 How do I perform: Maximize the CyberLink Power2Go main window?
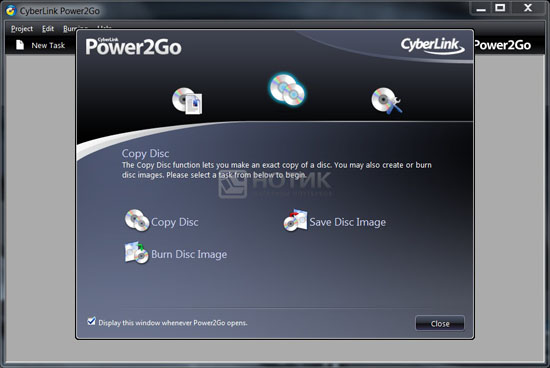[x=500, y=8]
